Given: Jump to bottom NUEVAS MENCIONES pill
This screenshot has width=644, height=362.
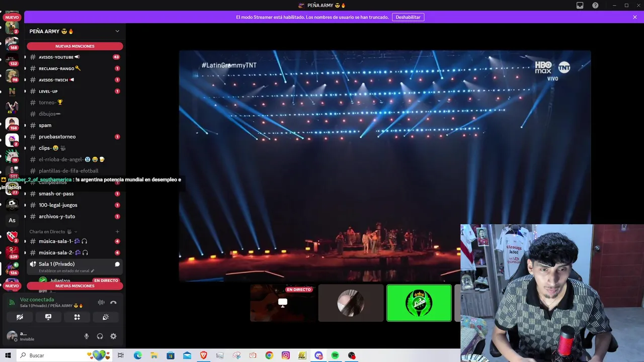Looking at the screenshot, I should click(x=75, y=286).
